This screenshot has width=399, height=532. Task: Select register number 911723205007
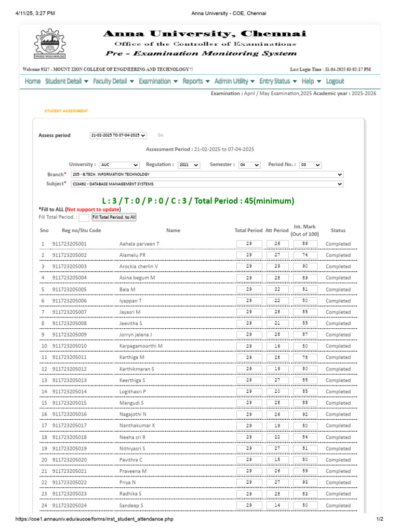(x=69, y=312)
